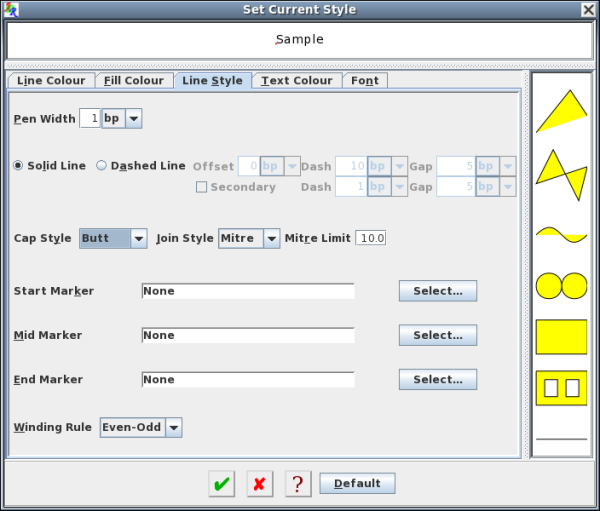600x511 pixels.
Task: Open the secondary Dash unit dropdown
Action: (399, 187)
